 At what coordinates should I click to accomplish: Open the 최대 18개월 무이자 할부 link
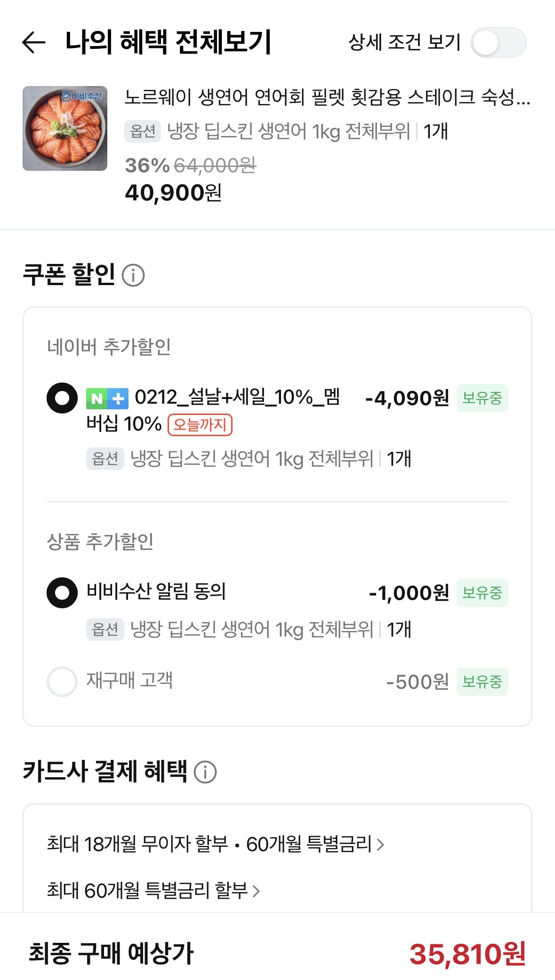209,845
